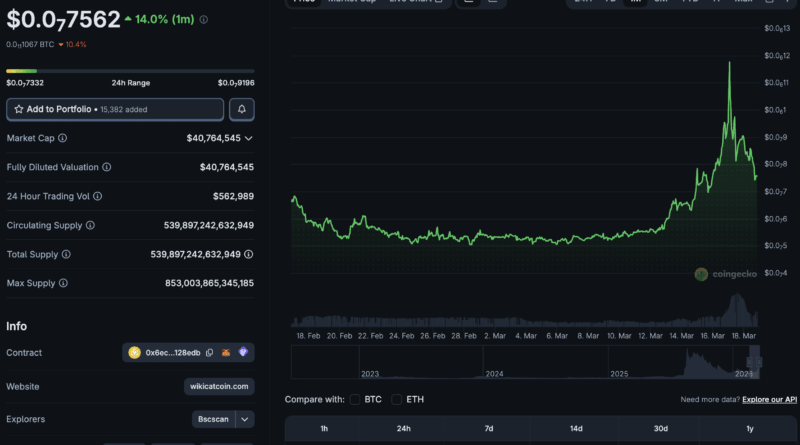Click the Max Supply info icon
This screenshot has height=445, width=800.
coord(64,283)
